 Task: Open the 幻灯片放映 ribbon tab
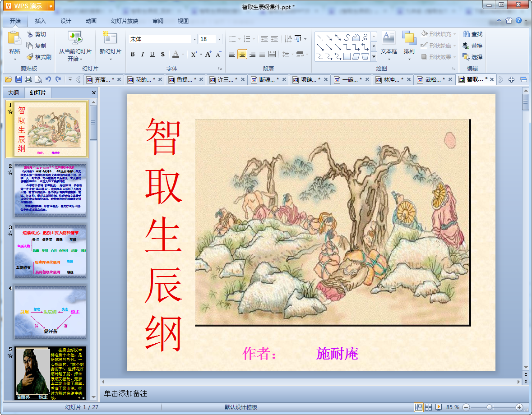[x=125, y=21]
